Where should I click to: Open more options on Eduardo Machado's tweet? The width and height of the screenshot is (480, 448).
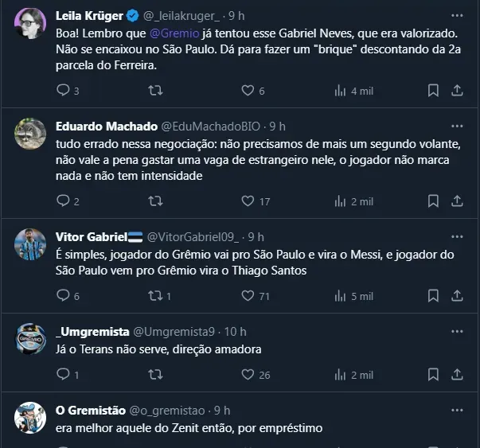[457, 127]
